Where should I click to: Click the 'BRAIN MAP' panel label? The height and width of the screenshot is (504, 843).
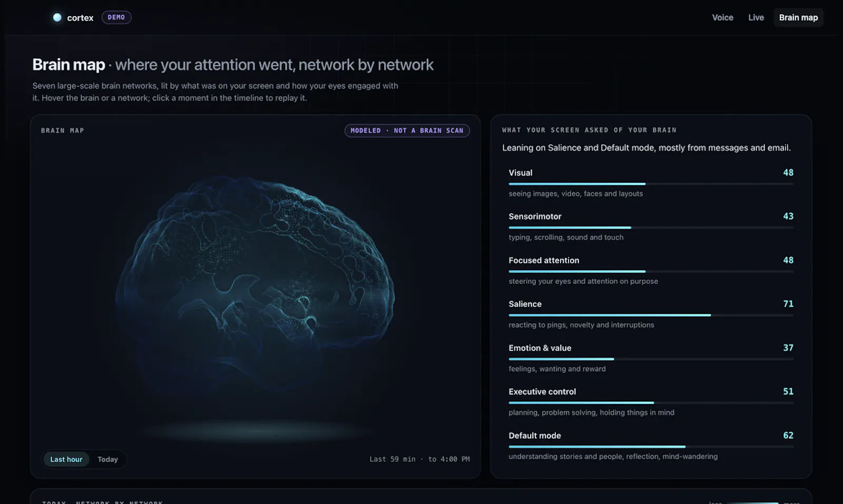point(63,131)
